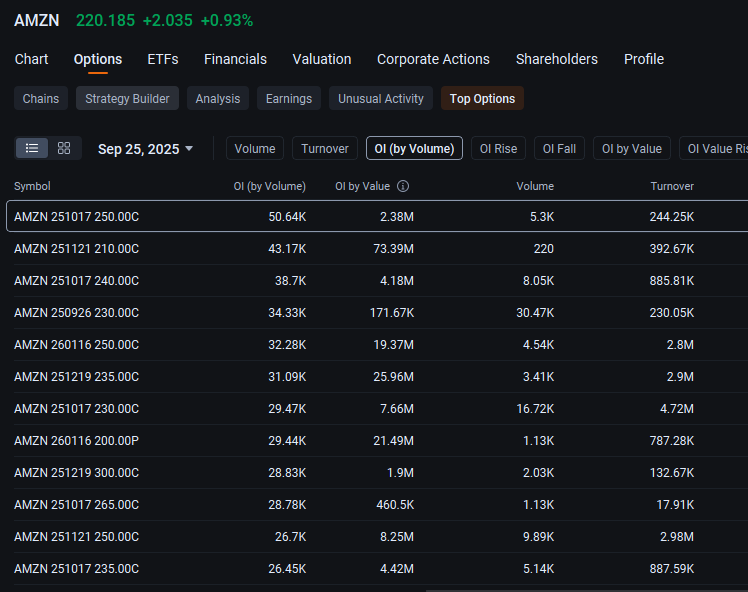The height and width of the screenshot is (592, 748).
Task: Click the OI by Value info icon
Action: (x=403, y=186)
